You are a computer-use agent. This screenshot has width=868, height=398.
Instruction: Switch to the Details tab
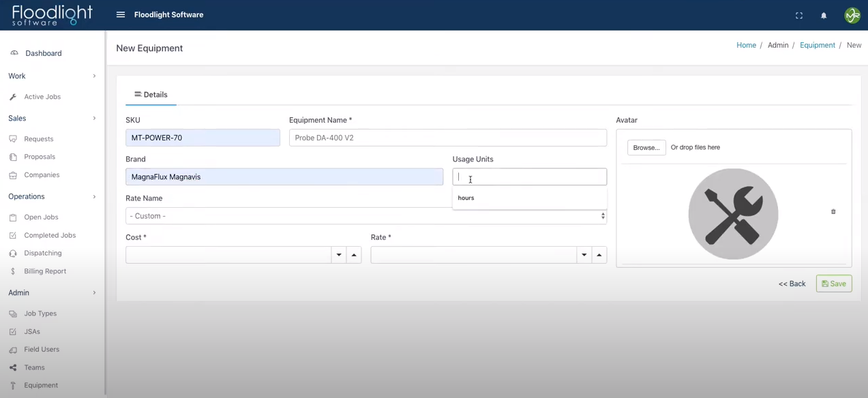151,94
